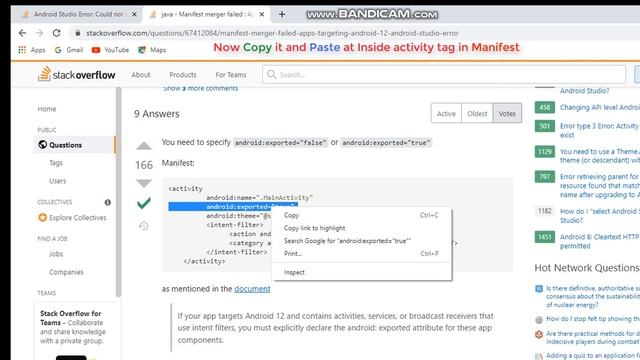Open Tags in left sidebar
The width and height of the screenshot is (640, 360).
click(56, 163)
